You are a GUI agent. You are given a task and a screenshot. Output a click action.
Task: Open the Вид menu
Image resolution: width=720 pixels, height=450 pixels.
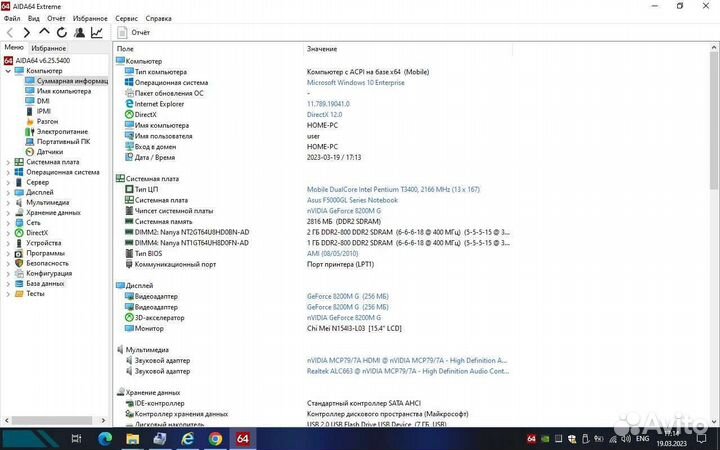point(34,18)
